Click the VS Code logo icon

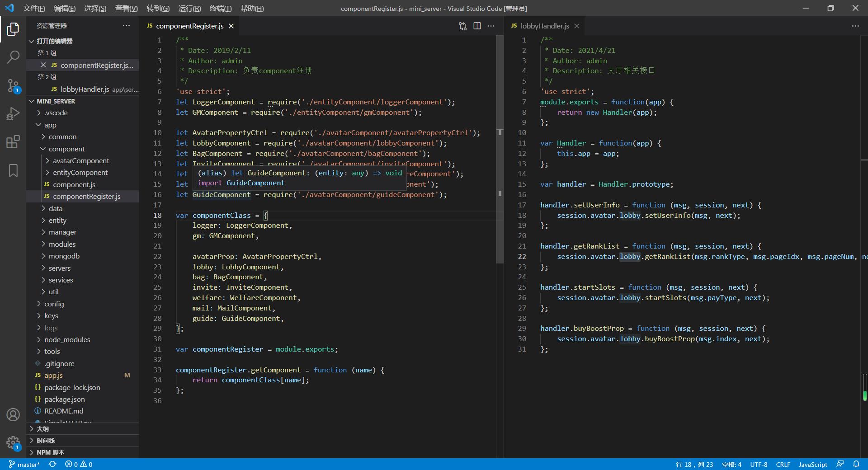[x=9, y=8]
